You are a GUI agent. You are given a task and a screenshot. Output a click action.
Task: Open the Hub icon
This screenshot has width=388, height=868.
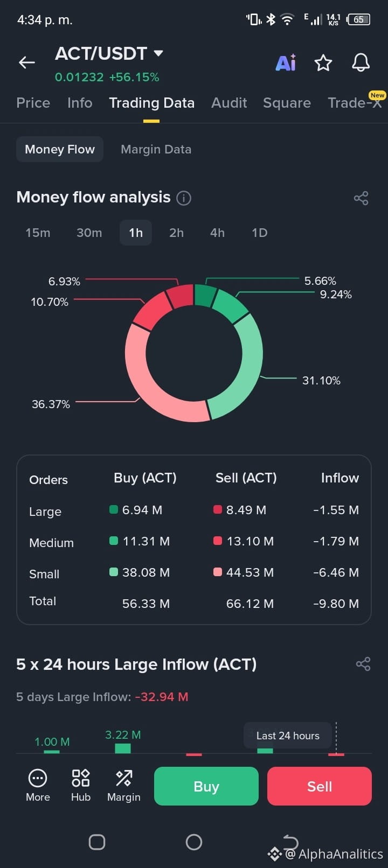click(x=81, y=786)
